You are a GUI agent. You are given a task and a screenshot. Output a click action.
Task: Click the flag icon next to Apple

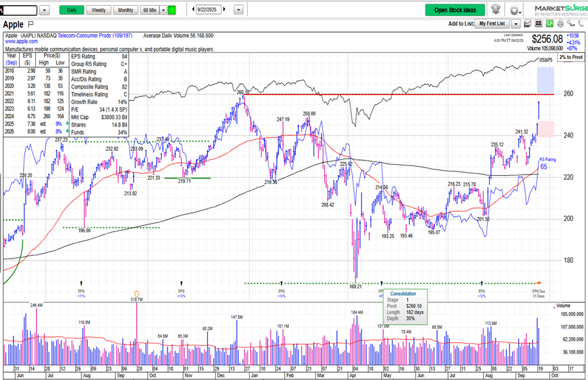pyautogui.click(x=31, y=24)
